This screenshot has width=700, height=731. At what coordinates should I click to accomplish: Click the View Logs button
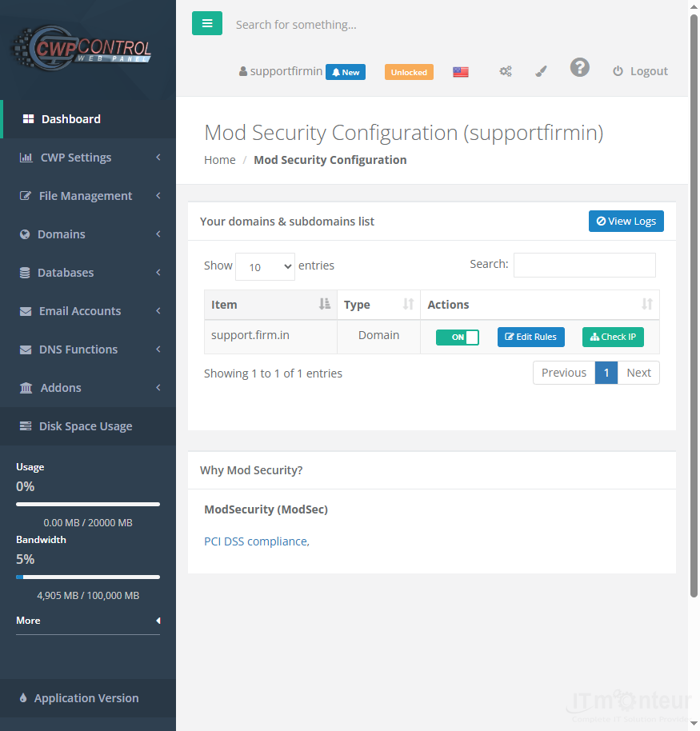(x=626, y=221)
